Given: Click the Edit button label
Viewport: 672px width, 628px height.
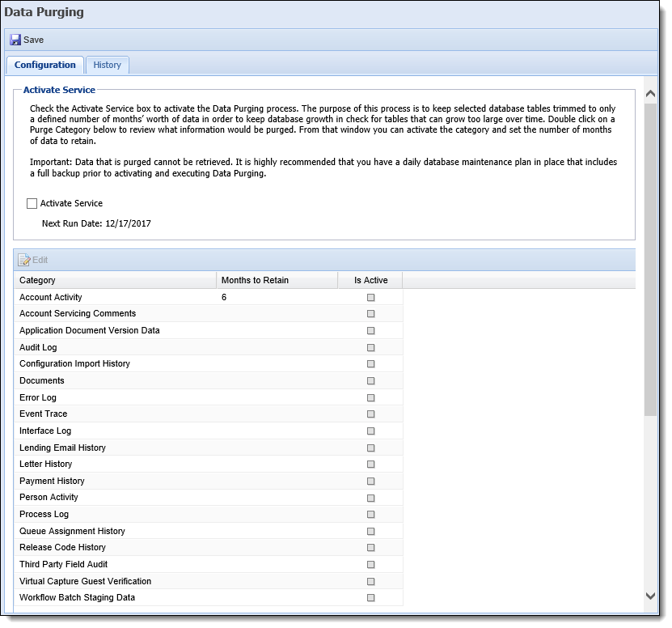Looking at the screenshot, I should point(40,260).
